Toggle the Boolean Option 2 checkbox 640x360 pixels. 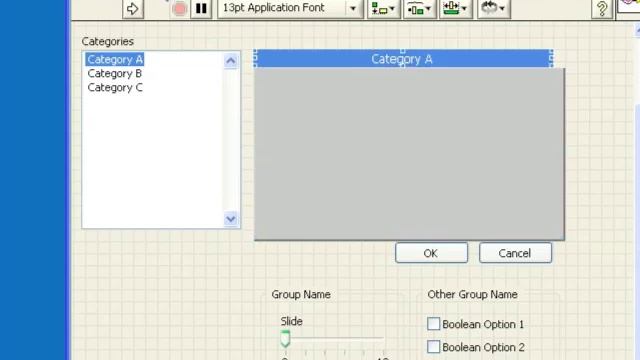pyautogui.click(x=433, y=347)
